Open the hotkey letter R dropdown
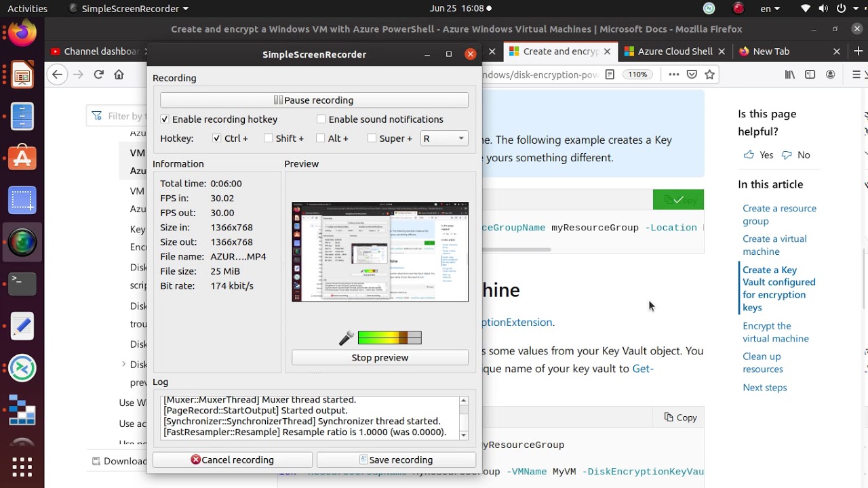Screen dimensions: 868x488 point(444,138)
